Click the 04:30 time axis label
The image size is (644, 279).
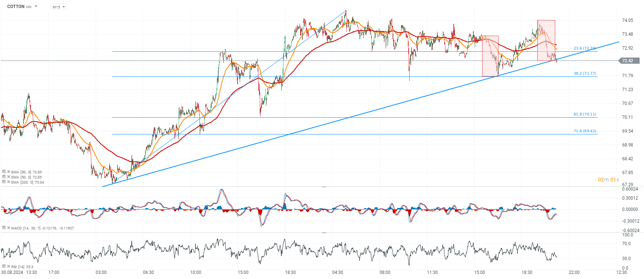tap(338, 272)
